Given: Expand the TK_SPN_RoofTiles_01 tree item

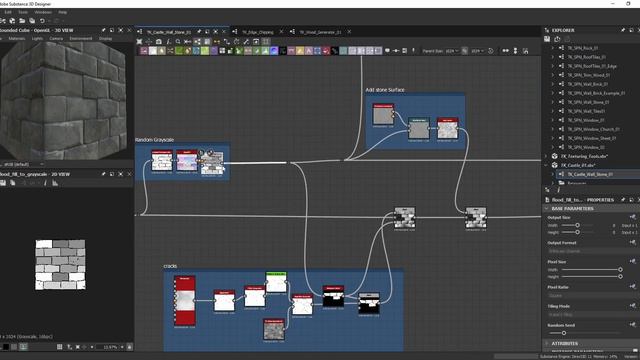Looking at the screenshot, I should (x=553, y=57).
